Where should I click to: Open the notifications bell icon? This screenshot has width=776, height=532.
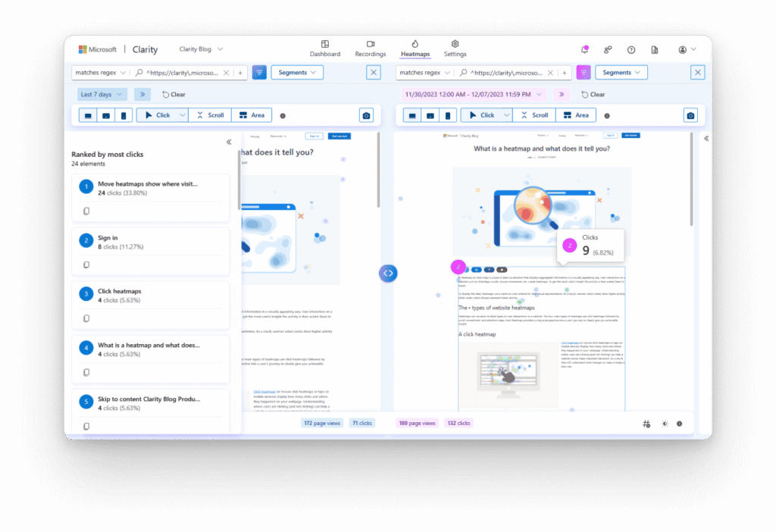584,49
